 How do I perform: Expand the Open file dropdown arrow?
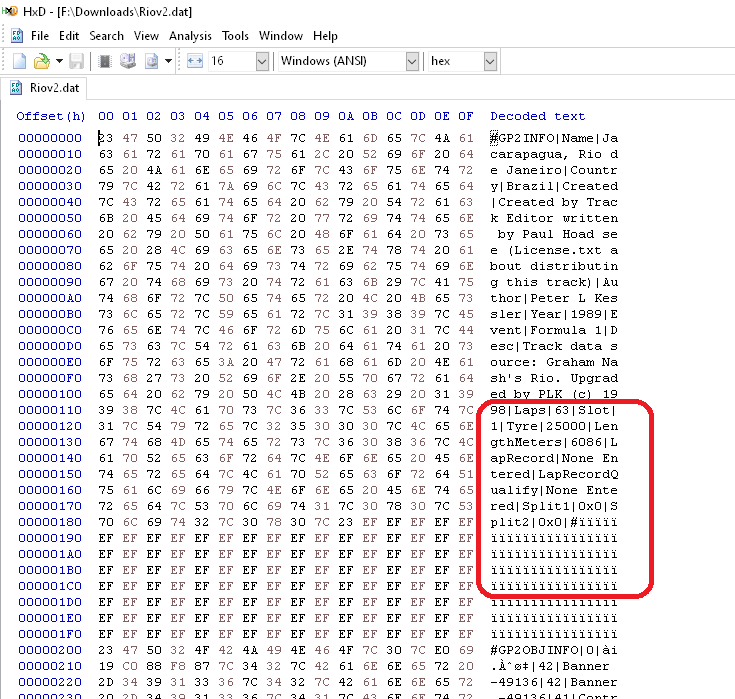pos(59,62)
